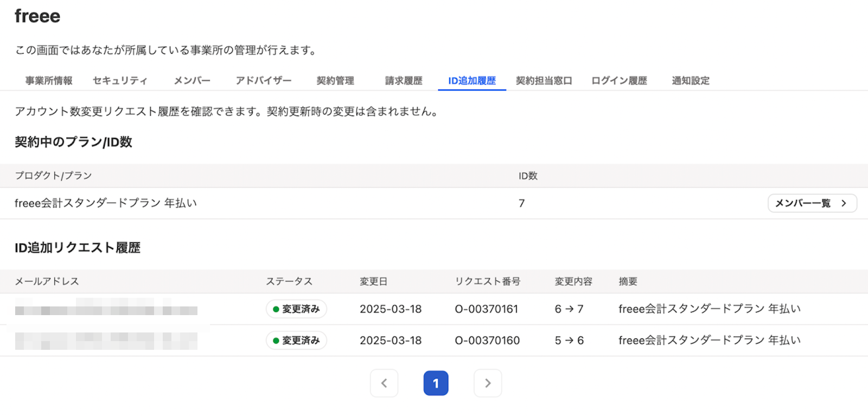The image size is (868, 416).
Task: Open the メンバー tab
Action: coord(192,81)
